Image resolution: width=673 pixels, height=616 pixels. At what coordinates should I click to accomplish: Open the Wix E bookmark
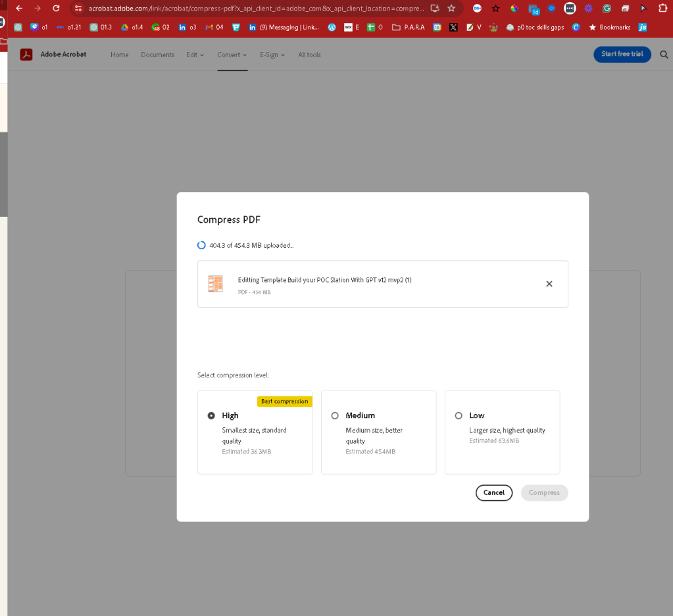click(x=351, y=27)
